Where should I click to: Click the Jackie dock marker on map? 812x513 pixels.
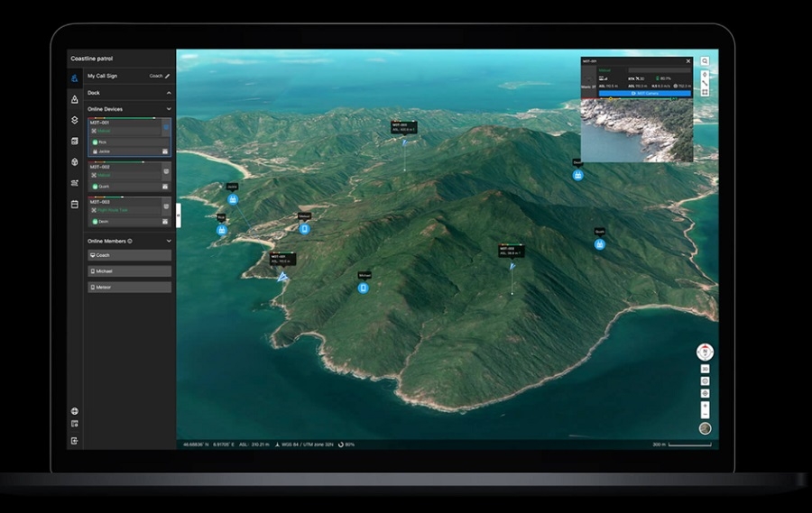click(233, 199)
